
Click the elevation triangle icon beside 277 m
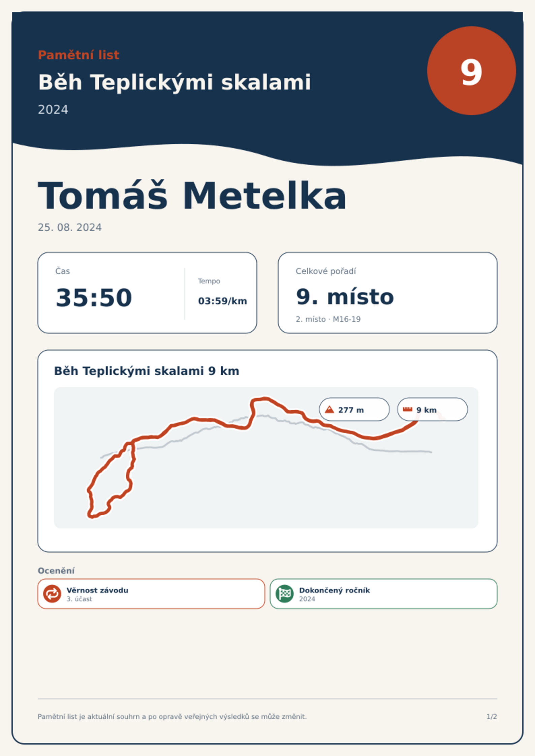coord(329,409)
